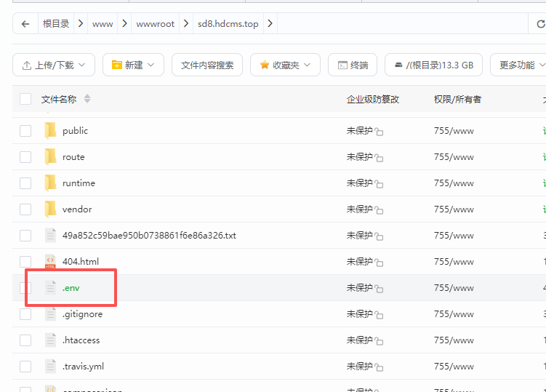The height and width of the screenshot is (392, 546).
Task: Click the back arrow in path bar
Action: (x=25, y=24)
